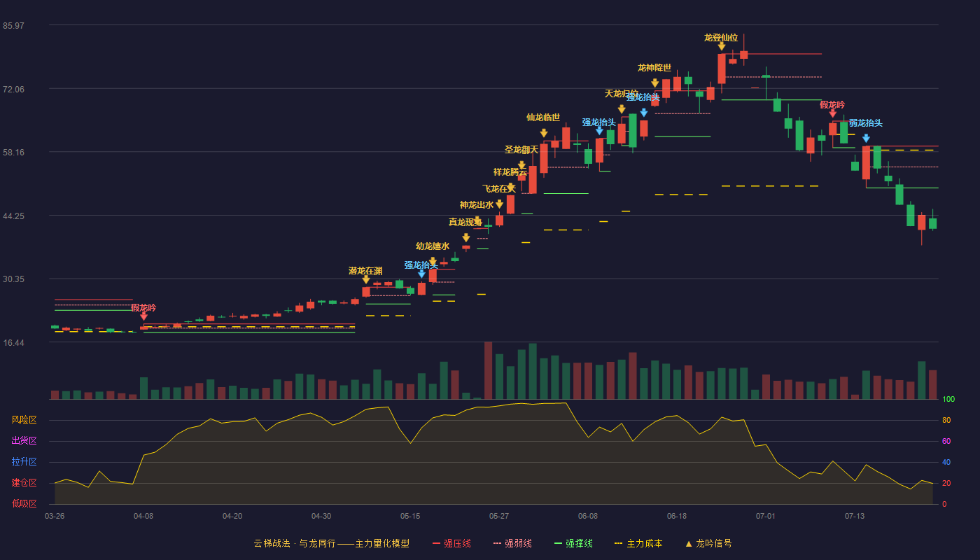This screenshot has height=560, width=980.
Task: Click the 风险区 zone label
Action: pos(24,420)
